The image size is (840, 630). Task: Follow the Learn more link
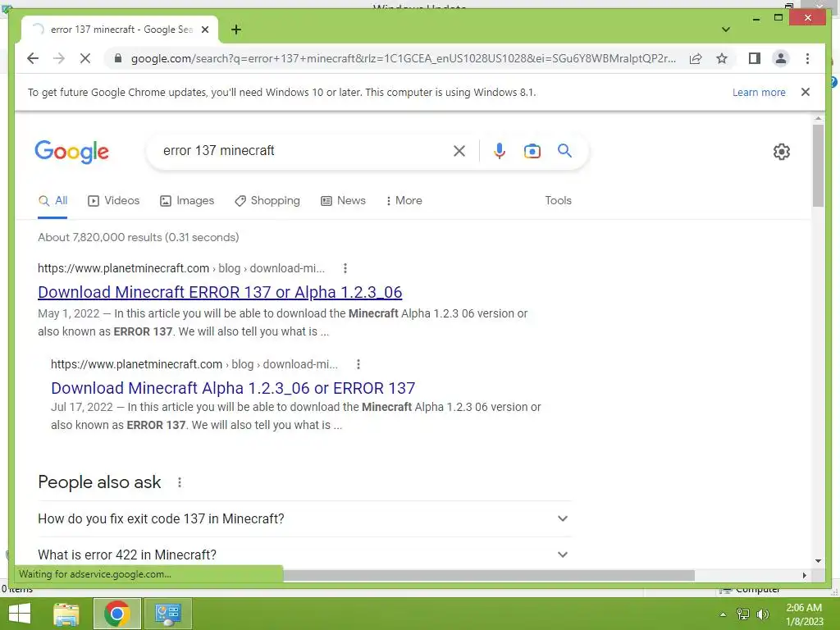[759, 92]
